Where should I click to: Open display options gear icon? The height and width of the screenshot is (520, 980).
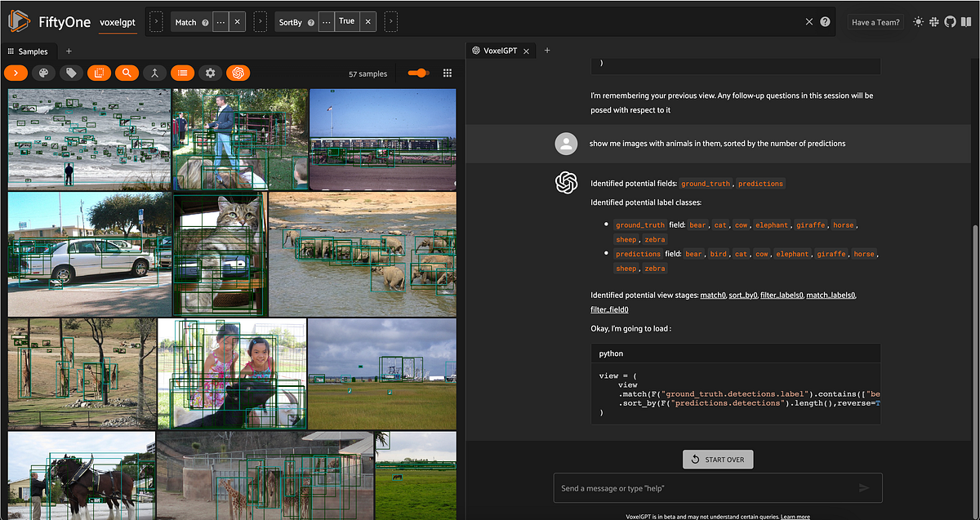[210, 73]
